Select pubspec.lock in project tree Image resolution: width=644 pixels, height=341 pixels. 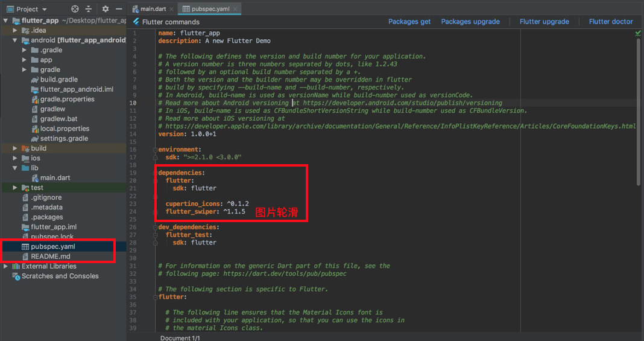52,237
